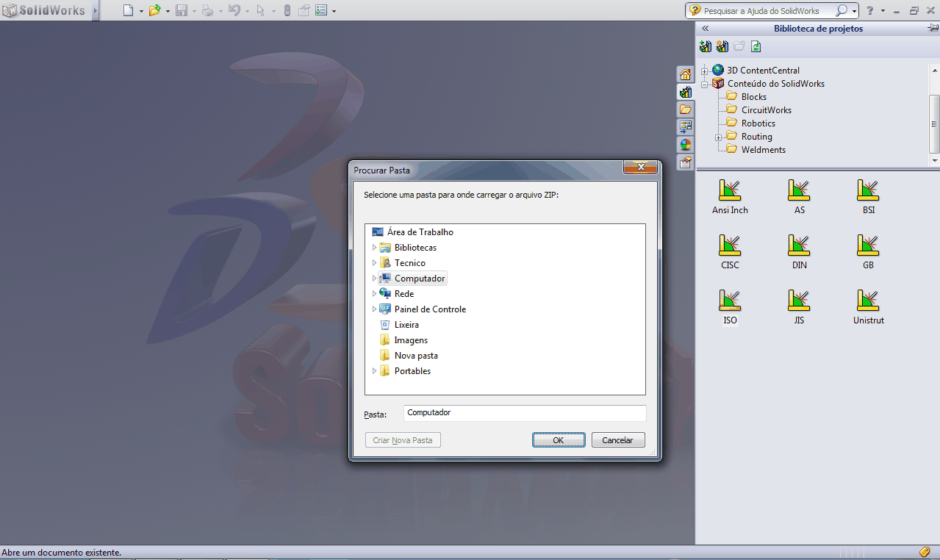Expand the SolidWorks menu flyout arrow

[x=96, y=10]
